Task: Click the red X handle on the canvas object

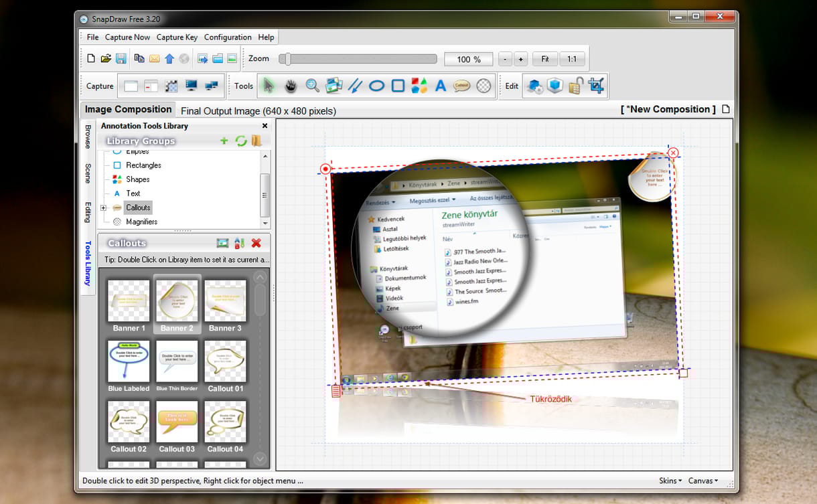Action: pyautogui.click(x=673, y=153)
